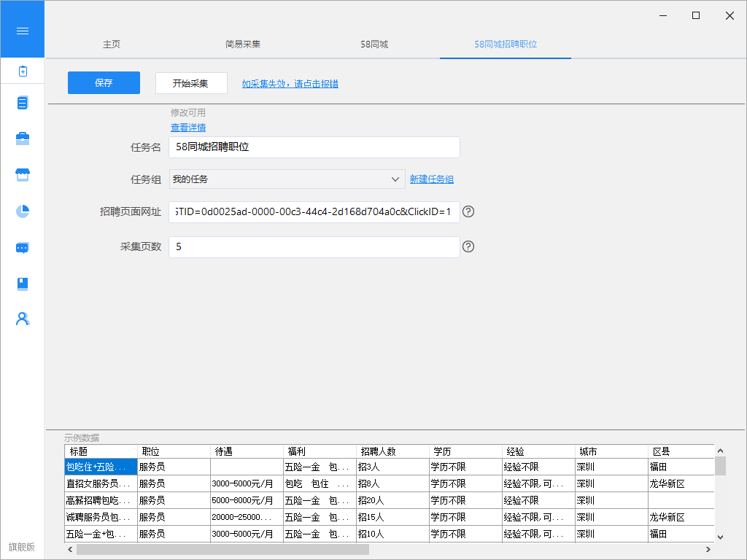
Task: Select the 诚聘服务员包... title cell
Action: [101, 517]
